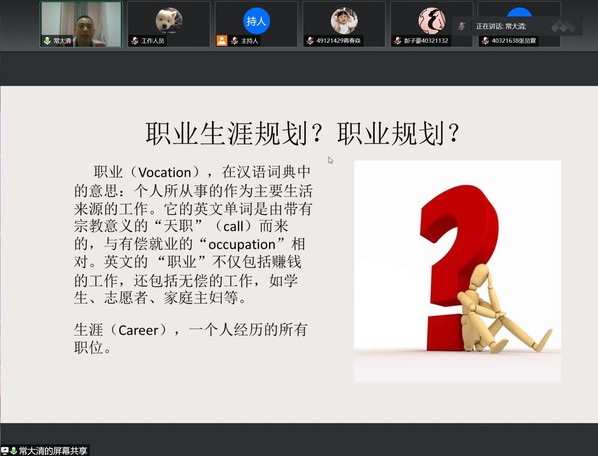Viewport: 598px width, 456px height.
Task: Click the screen share monitor icon at bottom-left
Action: pos(5,451)
